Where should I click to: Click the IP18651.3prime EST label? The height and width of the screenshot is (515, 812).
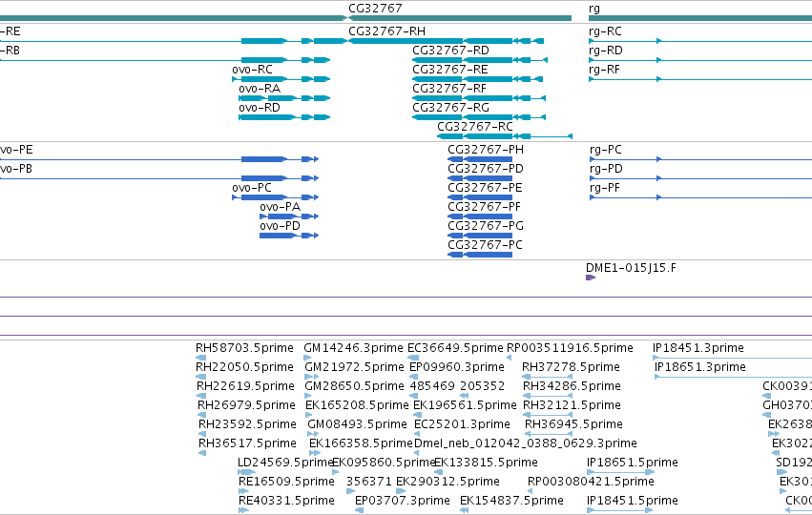pos(700,367)
